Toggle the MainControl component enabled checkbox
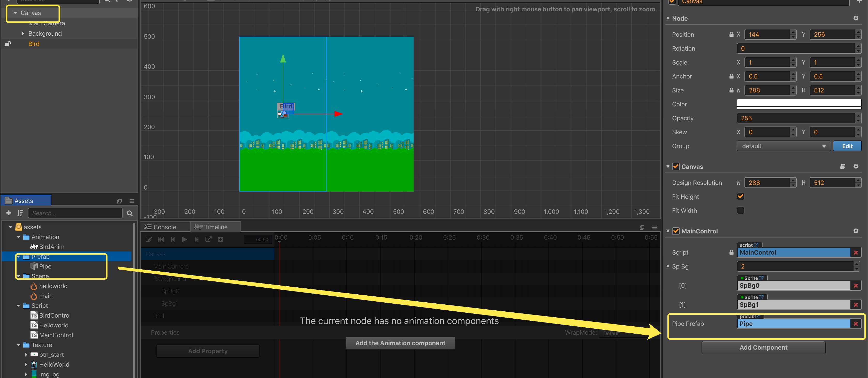 click(x=676, y=231)
